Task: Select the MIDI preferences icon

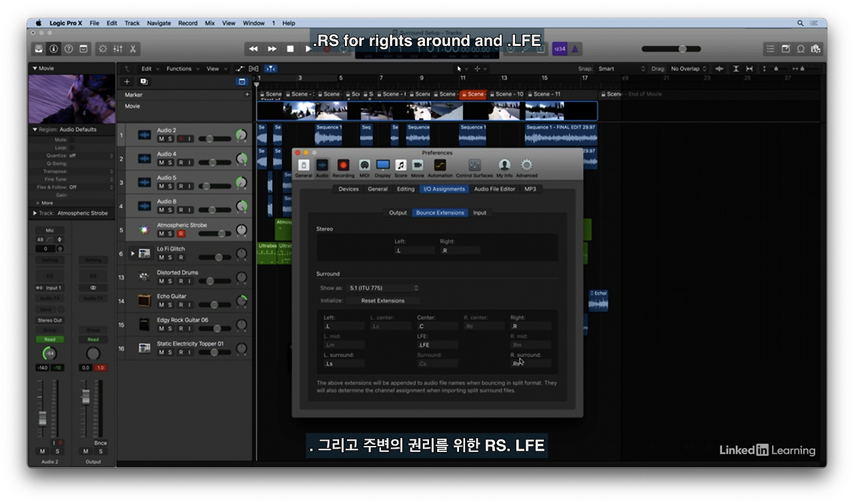Action: pos(364,167)
